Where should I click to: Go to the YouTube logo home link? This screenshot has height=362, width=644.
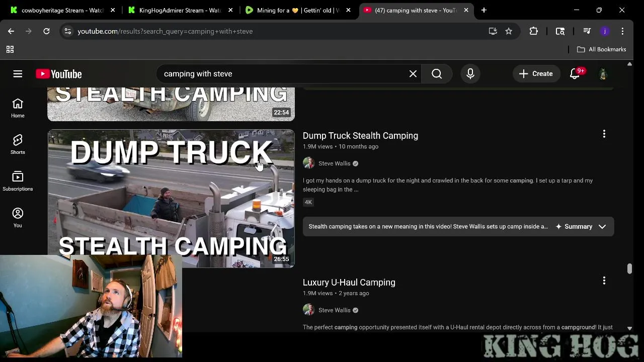click(59, 74)
